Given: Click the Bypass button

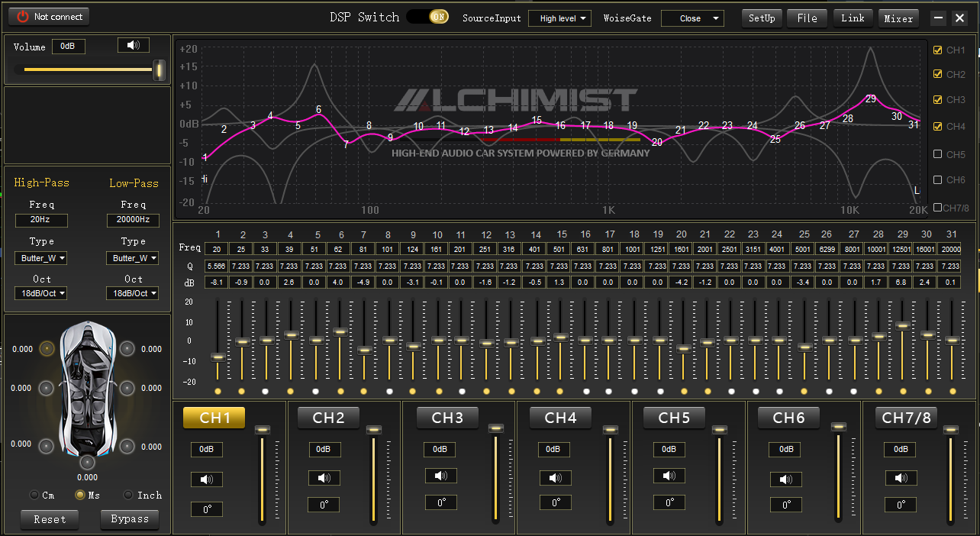Looking at the screenshot, I should point(130,519).
